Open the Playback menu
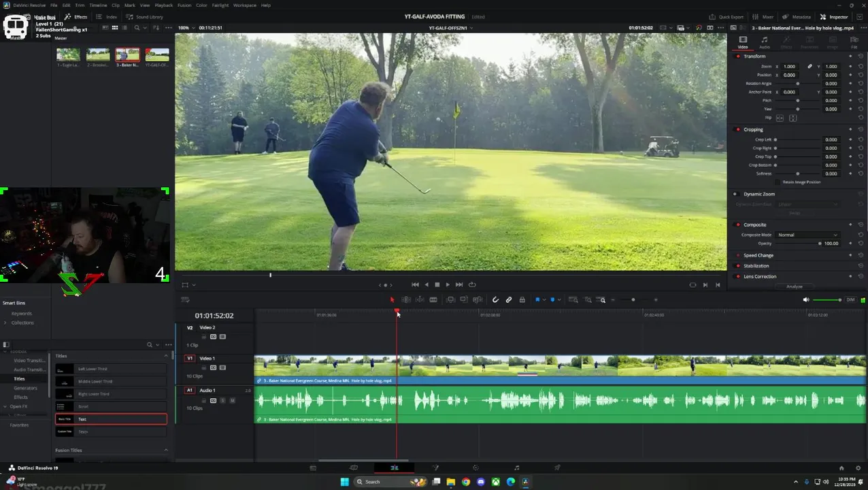Viewport: 868px width, 490px height. tap(163, 5)
